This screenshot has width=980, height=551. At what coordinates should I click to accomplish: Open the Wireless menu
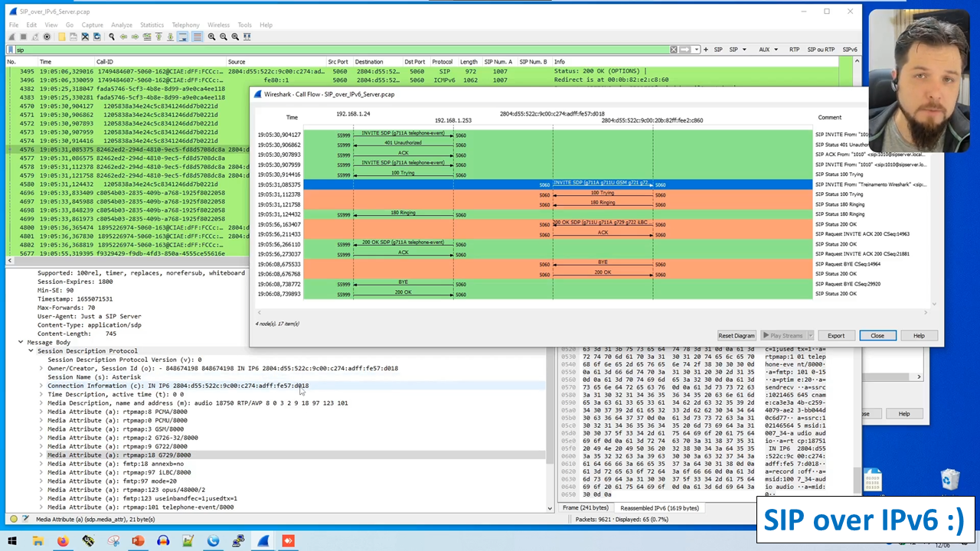[218, 25]
